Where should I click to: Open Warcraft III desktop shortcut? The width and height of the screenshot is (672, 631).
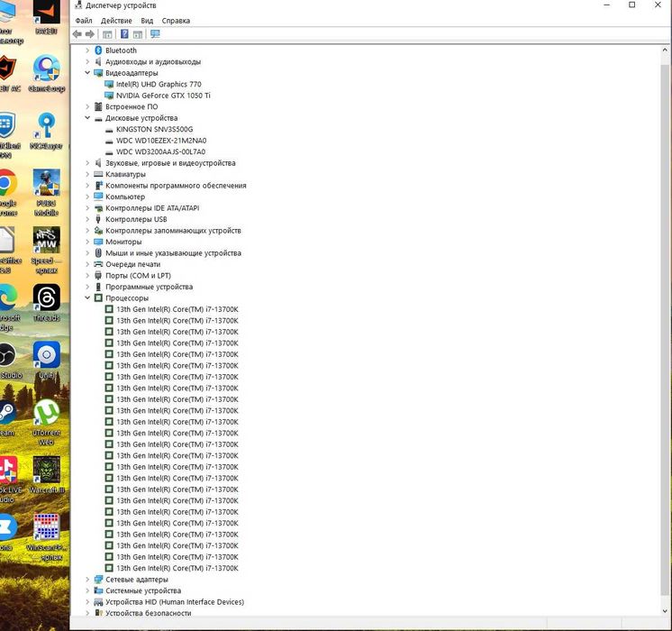tap(46, 475)
